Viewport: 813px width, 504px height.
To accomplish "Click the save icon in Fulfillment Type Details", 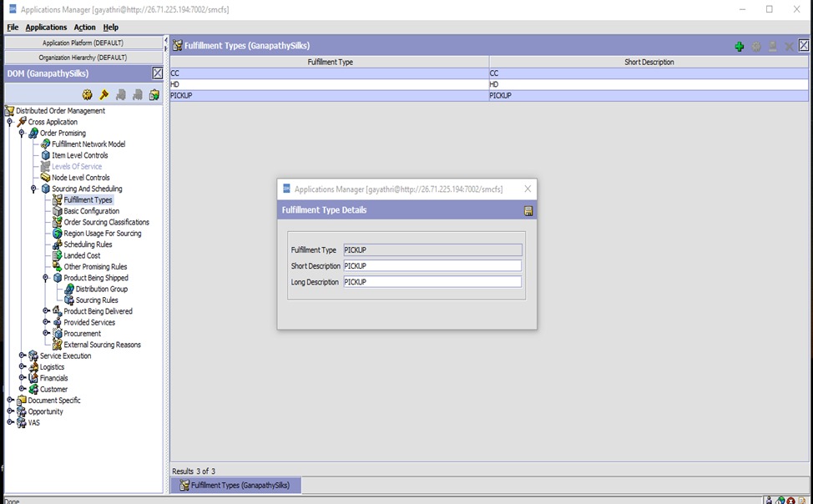I will (528, 211).
